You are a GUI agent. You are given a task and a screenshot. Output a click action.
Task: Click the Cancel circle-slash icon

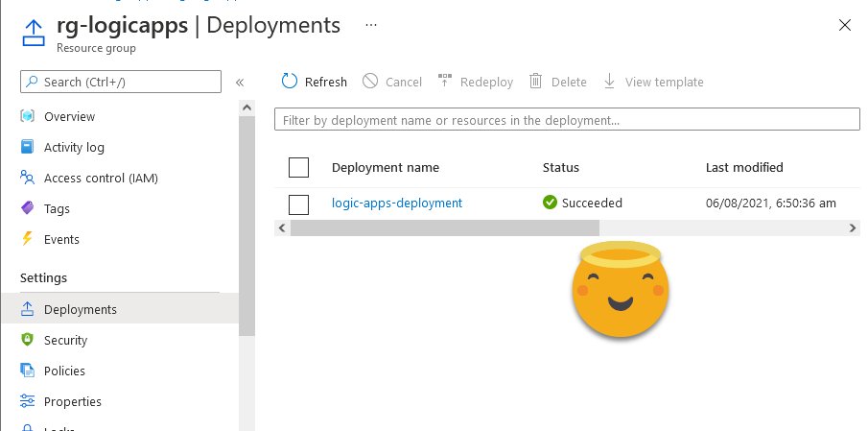(370, 82)
